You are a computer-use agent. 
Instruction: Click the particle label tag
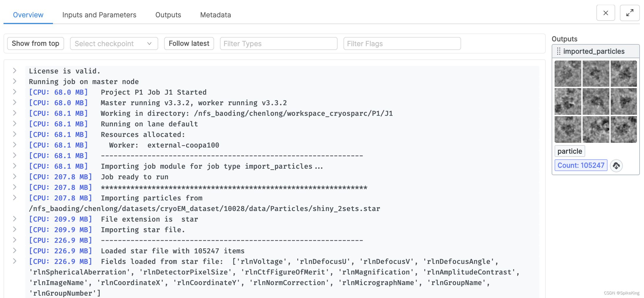[x=570, y=151]
